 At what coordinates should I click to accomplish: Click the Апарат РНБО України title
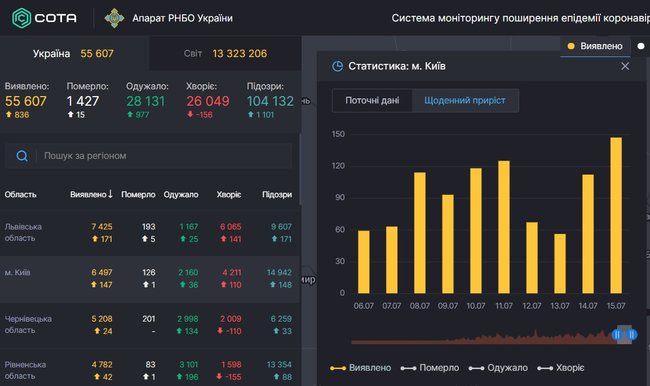pos(182,18)
